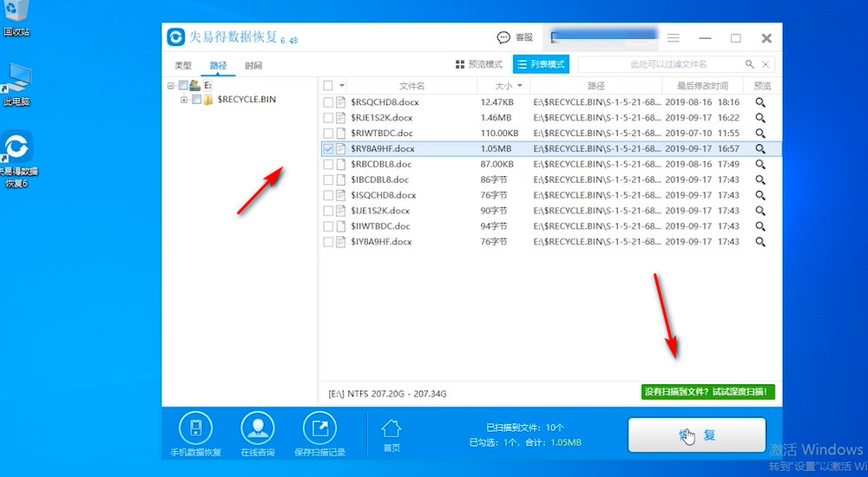Preview $IJE1S2K.docx with its magnifier icon
The height and width of the screenshot is (477, 868).
tap(760, 211)
